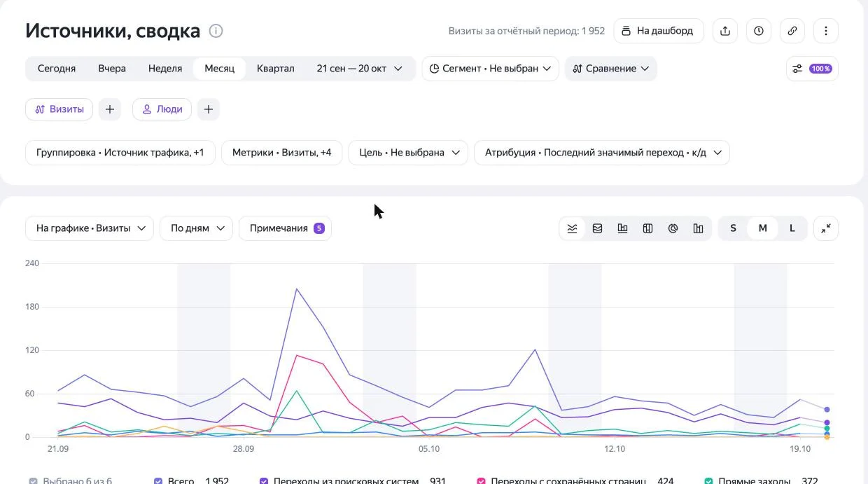The image size is (868, 484).
Task: Open the По дням detail dropdown
Action: [x=197, y=228]
